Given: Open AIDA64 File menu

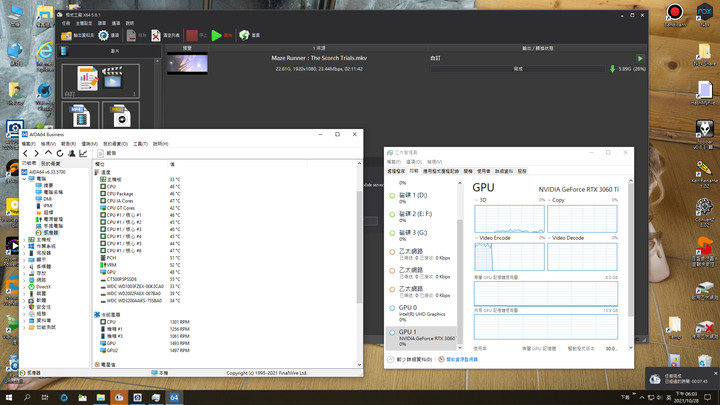Looking at the screenshot, I should (28, 144).
